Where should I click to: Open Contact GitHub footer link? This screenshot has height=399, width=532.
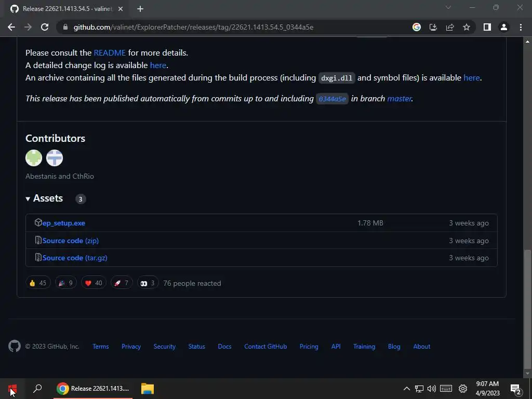(x=265, y=347)
